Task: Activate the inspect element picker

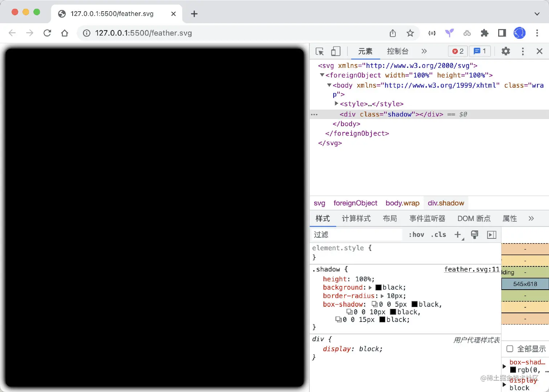Action: click(320, 52)
